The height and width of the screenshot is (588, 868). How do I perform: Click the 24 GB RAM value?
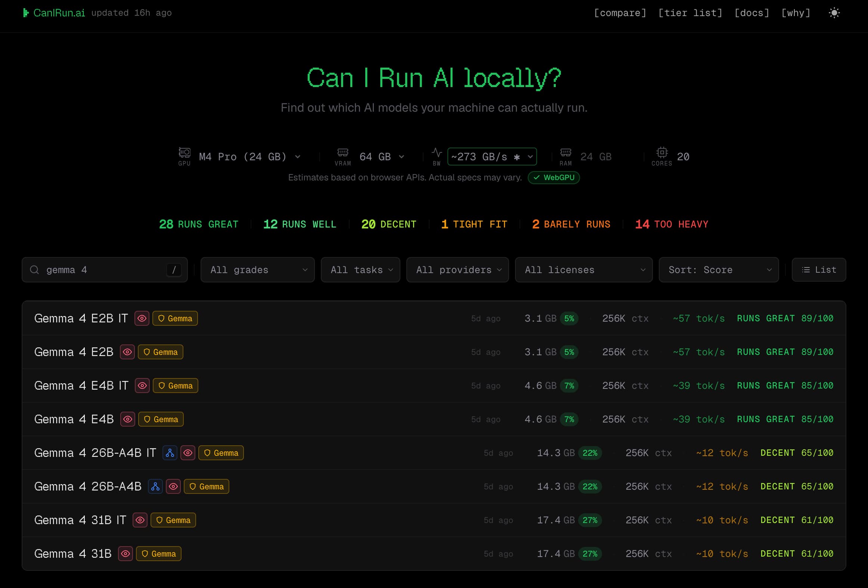[x=596, y=157]
